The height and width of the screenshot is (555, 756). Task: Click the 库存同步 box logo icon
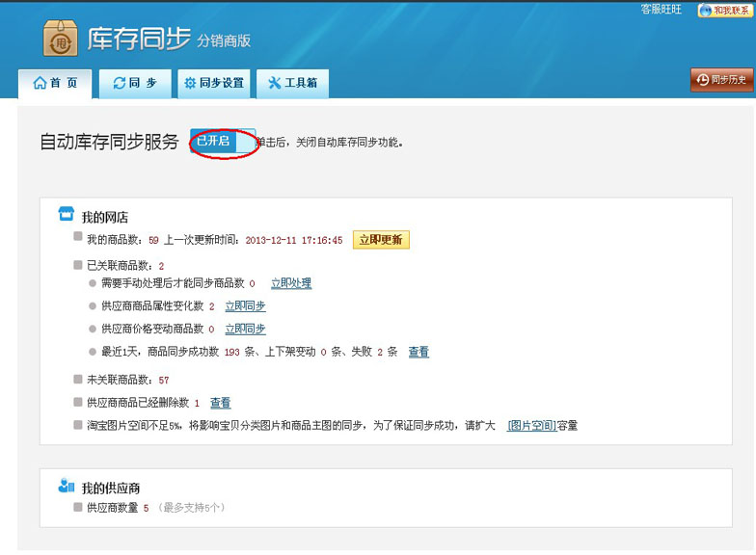60,39
